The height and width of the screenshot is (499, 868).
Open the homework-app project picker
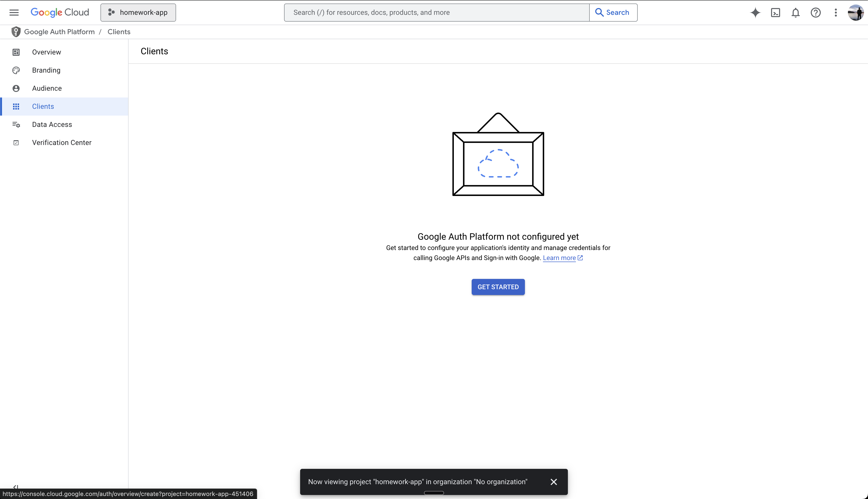coord(138,12)
